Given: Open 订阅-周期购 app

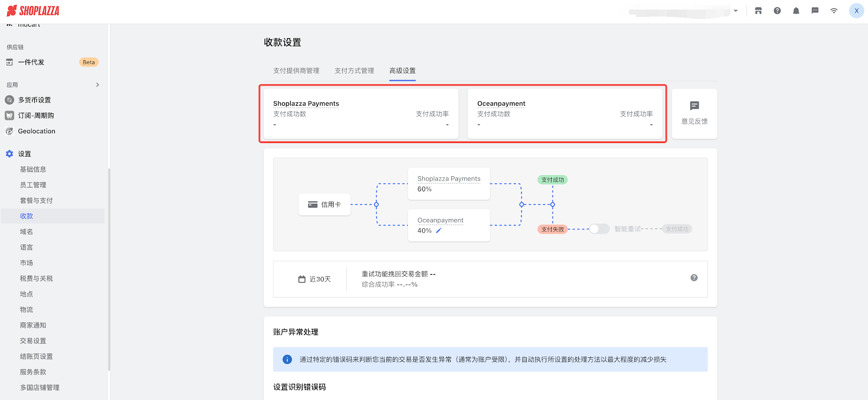Looking at the screenshot, I should pyautogui.click(x=36, y=115).
